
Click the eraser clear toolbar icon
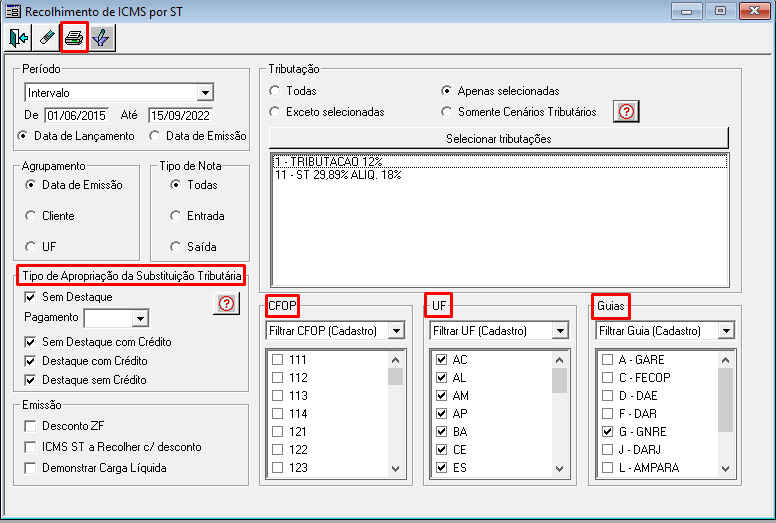click(47, 38)
